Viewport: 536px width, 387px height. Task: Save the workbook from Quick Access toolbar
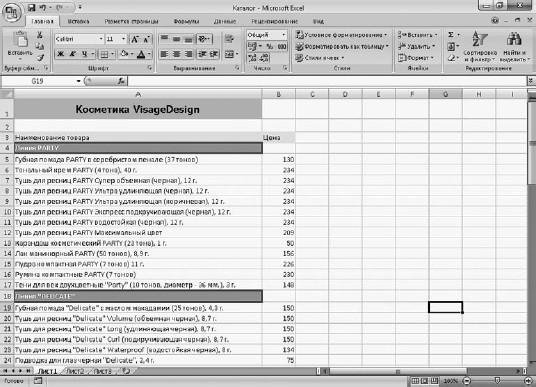31,7
